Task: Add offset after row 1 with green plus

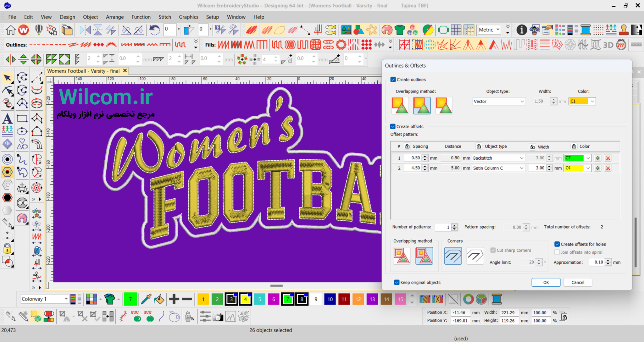Action: tap(597, 158)
